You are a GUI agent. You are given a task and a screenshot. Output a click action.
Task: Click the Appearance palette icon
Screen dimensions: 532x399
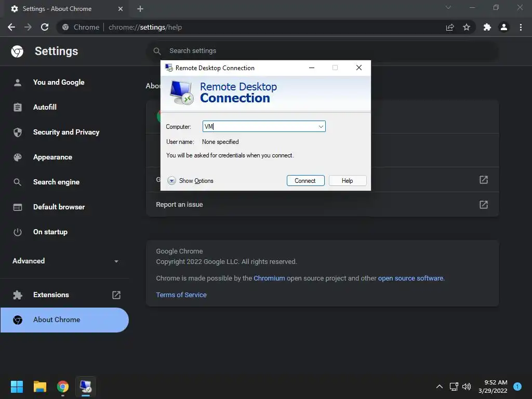18,157
